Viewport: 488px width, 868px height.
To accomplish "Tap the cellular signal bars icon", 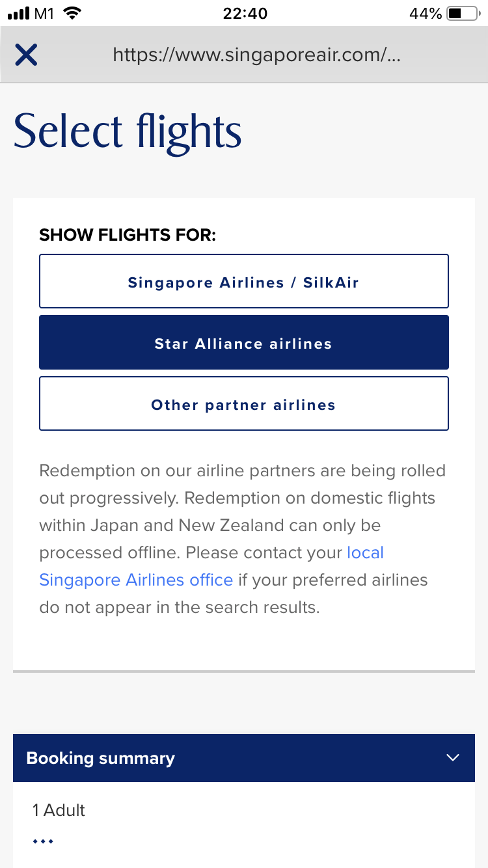I will click(20, 13).
